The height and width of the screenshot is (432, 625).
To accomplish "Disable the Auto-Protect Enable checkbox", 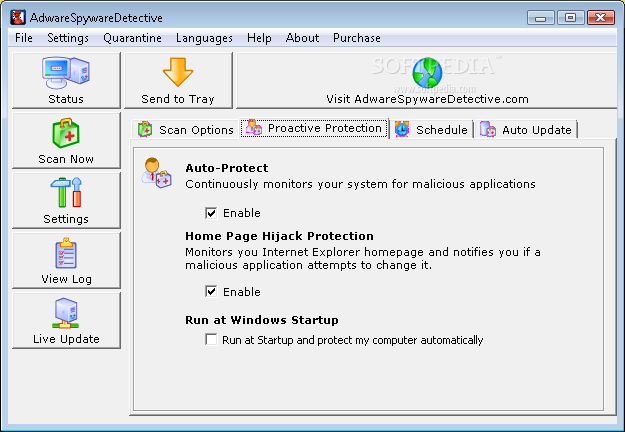I will pyautogui.click(x=211, y=213).
